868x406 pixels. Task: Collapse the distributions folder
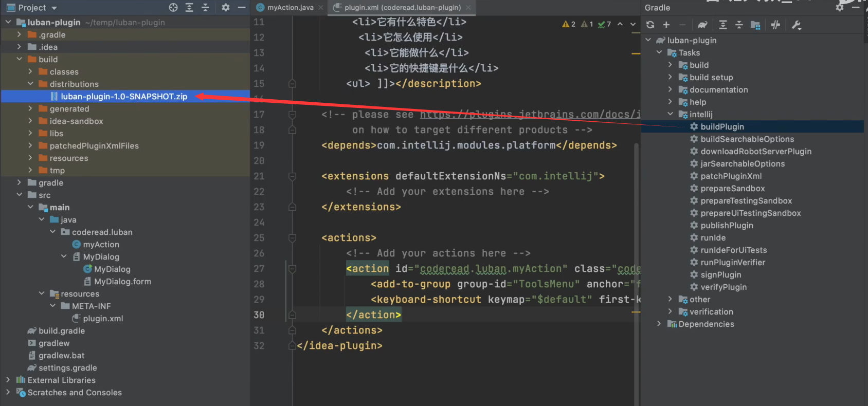30,84
